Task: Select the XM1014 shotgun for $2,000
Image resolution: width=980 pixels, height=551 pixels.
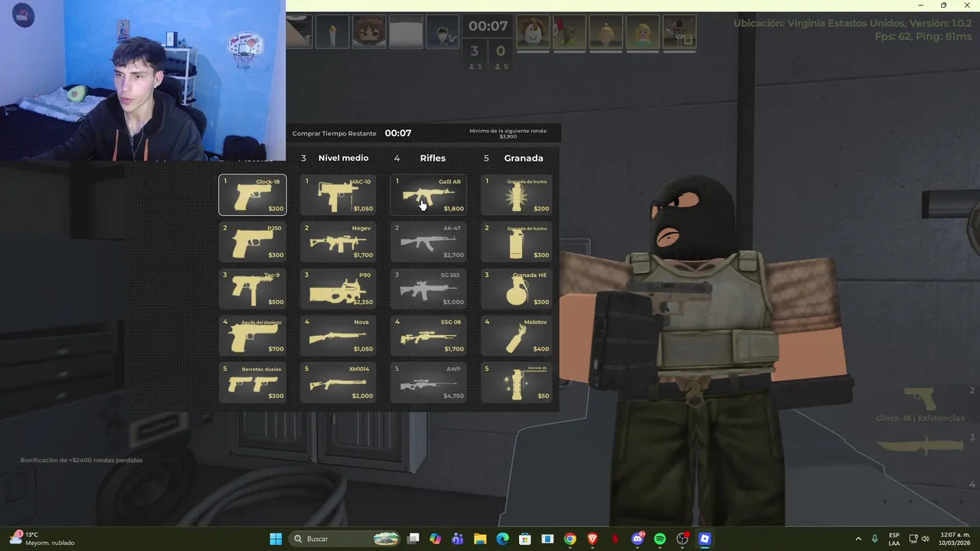Action: click(338, 382)
